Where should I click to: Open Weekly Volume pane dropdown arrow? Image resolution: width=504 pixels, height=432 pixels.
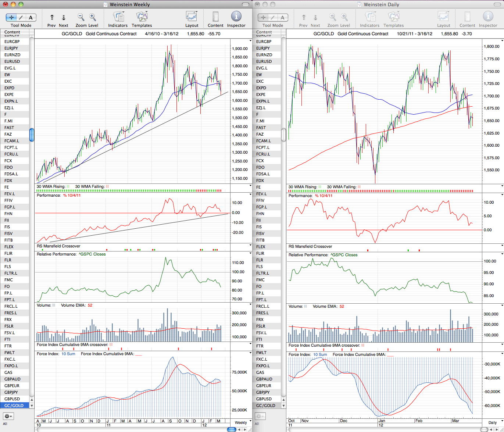251,305
